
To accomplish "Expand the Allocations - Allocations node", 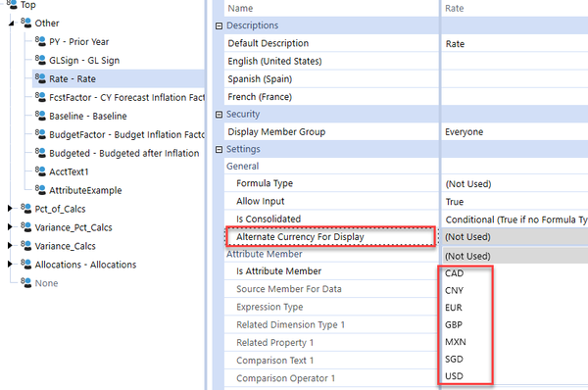I will coord(10,264).
